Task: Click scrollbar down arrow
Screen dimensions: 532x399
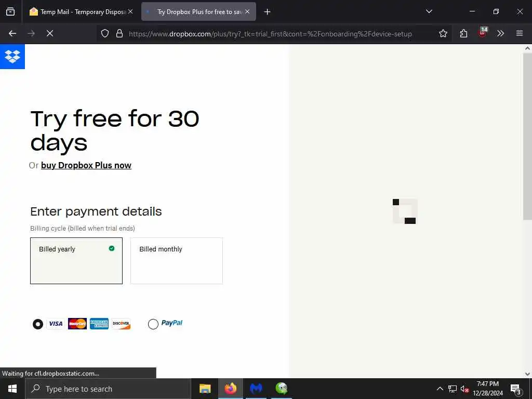Action: tap(527, 374)
